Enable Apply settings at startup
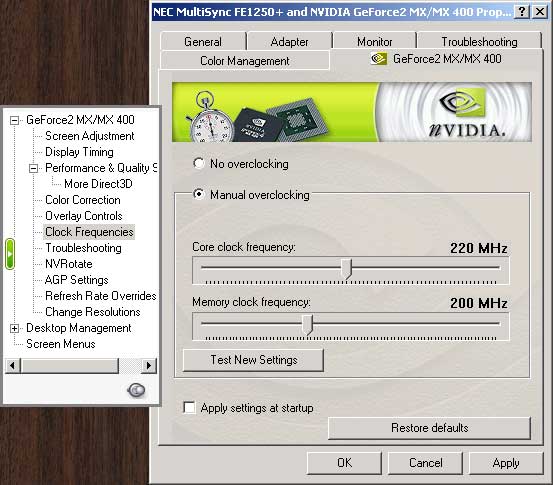The height and width of the screenshot is (485, 553). coord(189,407)
